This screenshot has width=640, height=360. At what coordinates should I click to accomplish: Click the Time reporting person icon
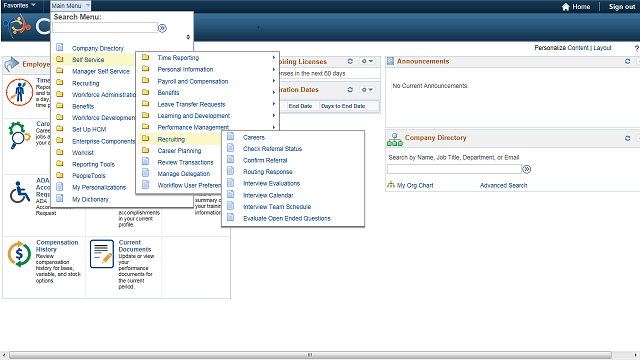pos(19,92)
